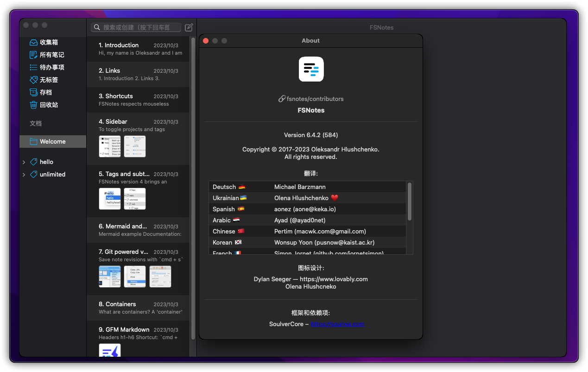The image size is (588, 372).
Task: Create a new note with the compose icon
Action: click(189, 27)
